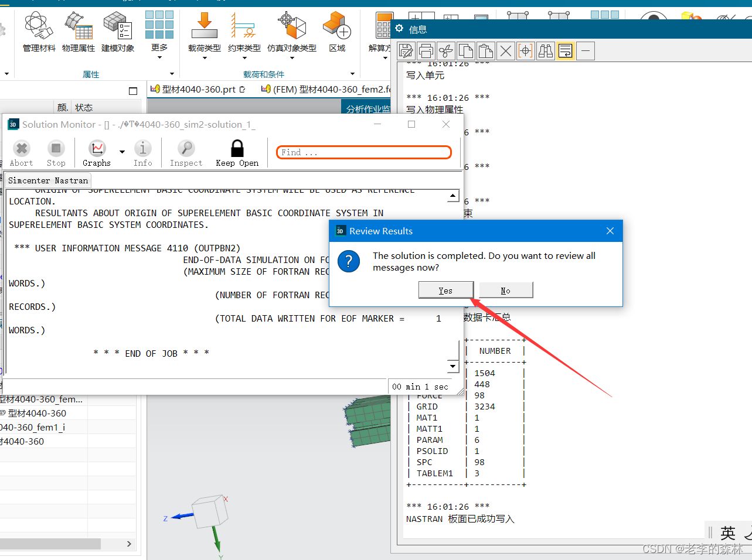Image resolution: width=752 pixels, height=560 pixels.
Task: Click the print icon in 信息 window
Action: (426, 51)
